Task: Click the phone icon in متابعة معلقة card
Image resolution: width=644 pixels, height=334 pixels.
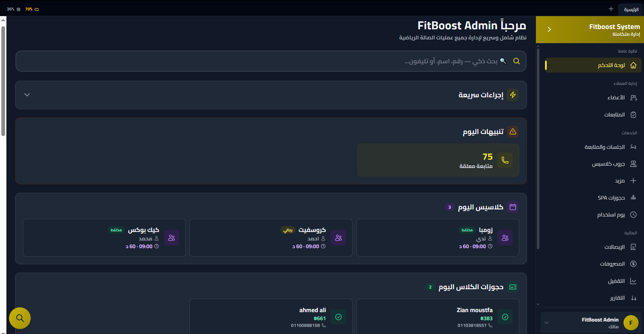Action: (505, 160)
